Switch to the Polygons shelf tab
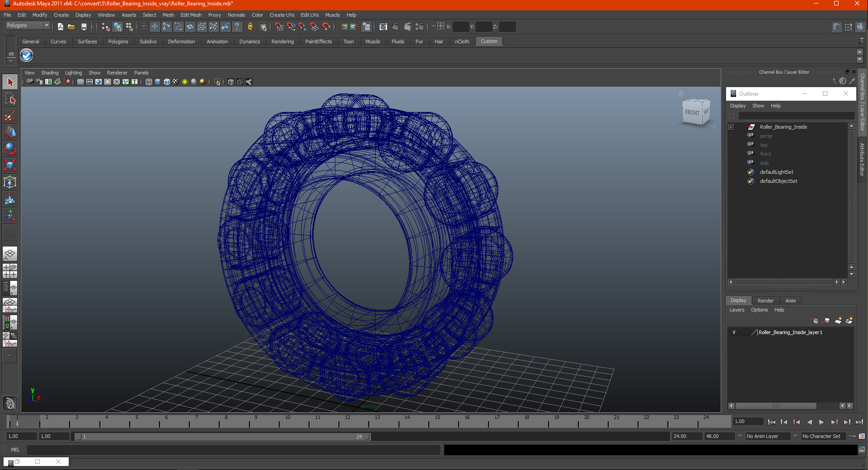Screen dimensions: 868x470 pyautogui.click(x=118, y=42)
